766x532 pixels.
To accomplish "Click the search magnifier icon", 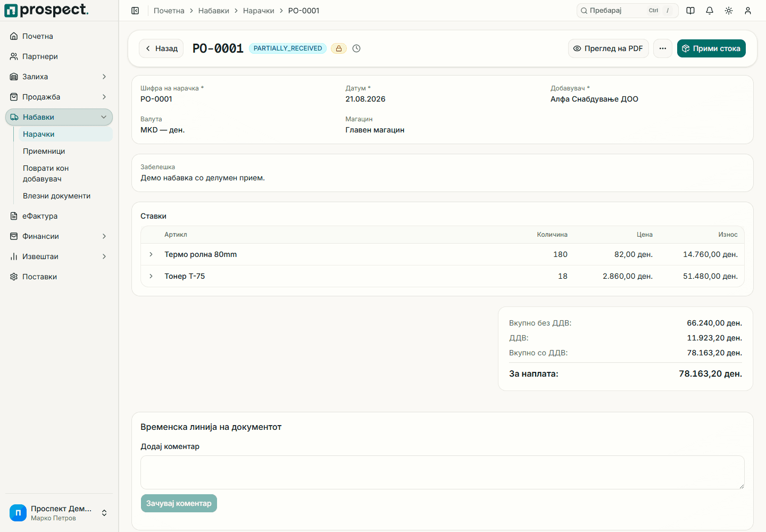I will coord(584,11).
